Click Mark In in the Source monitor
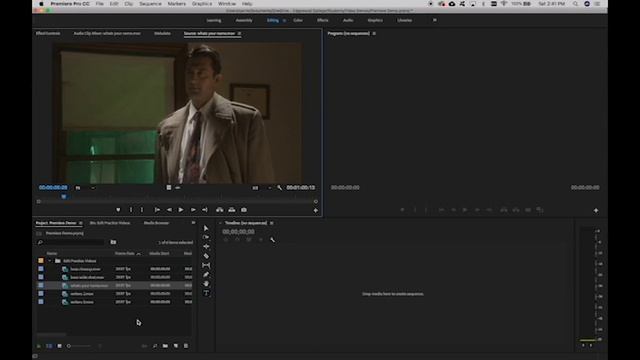 tap(131, 210)
